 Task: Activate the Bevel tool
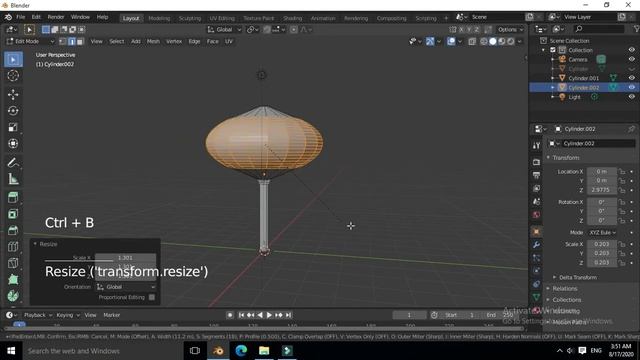(x=13, y=230)
